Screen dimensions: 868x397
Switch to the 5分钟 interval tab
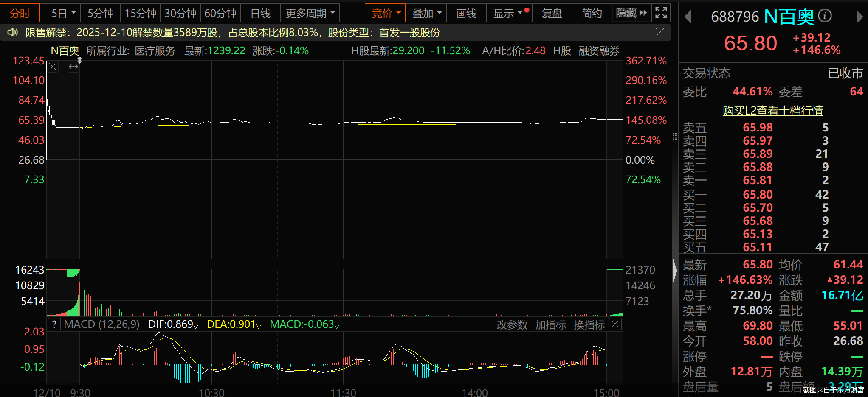click(x=100, y=13)
